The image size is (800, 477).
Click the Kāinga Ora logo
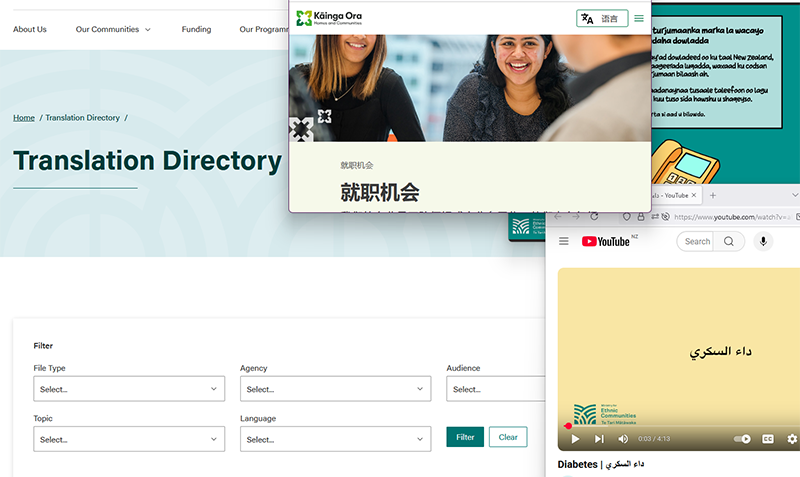329,18
